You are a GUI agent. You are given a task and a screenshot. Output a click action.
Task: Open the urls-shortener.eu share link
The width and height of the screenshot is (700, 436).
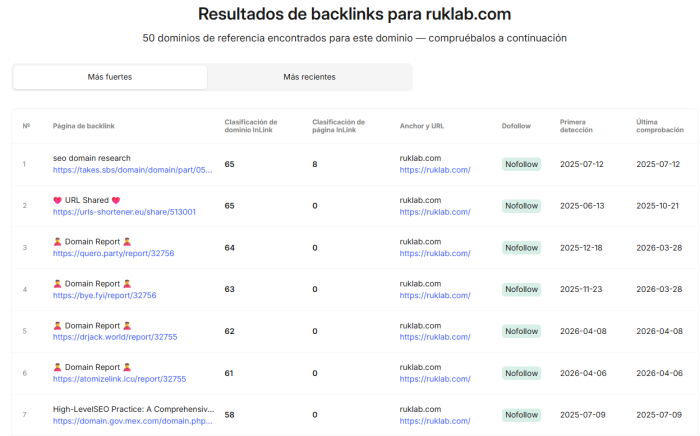pos(124,212)
